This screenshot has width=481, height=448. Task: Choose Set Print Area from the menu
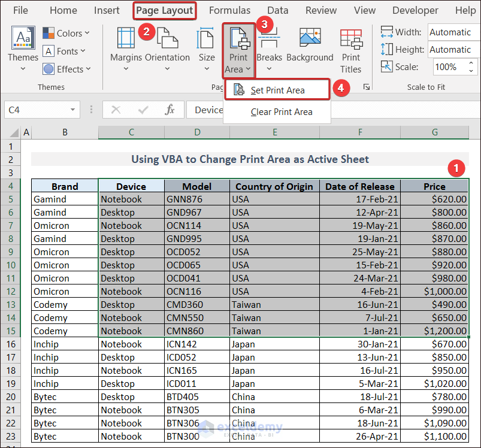pos(277,90)
